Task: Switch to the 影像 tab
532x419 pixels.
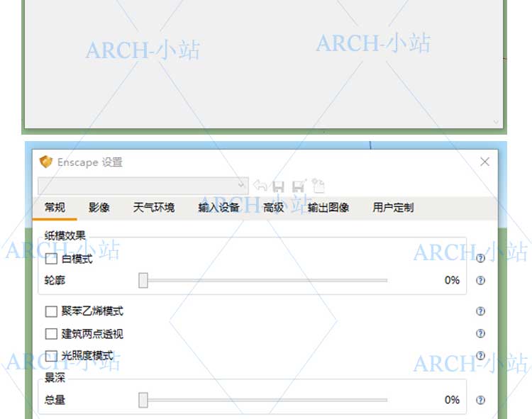Action: click(x=99, y=208)
